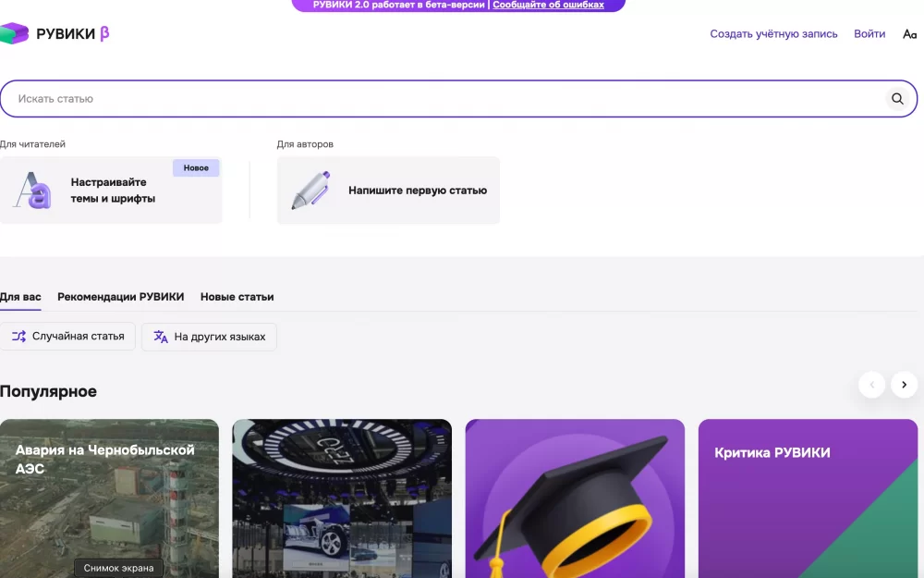The image size is (924, 578).
Task: Click the РУВИКИ logo icon
Action: 15,34
